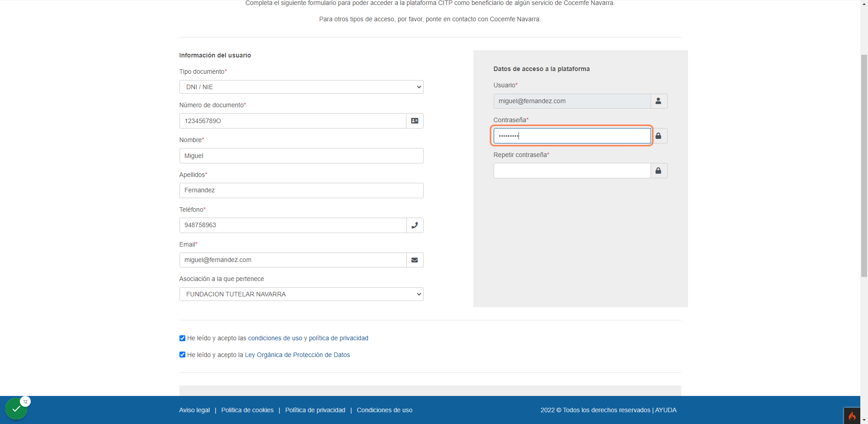Open the Tipo documento dropdown
Image resolution: width=868 pixels, height=424 pixels.
click(x=301, y=87)
